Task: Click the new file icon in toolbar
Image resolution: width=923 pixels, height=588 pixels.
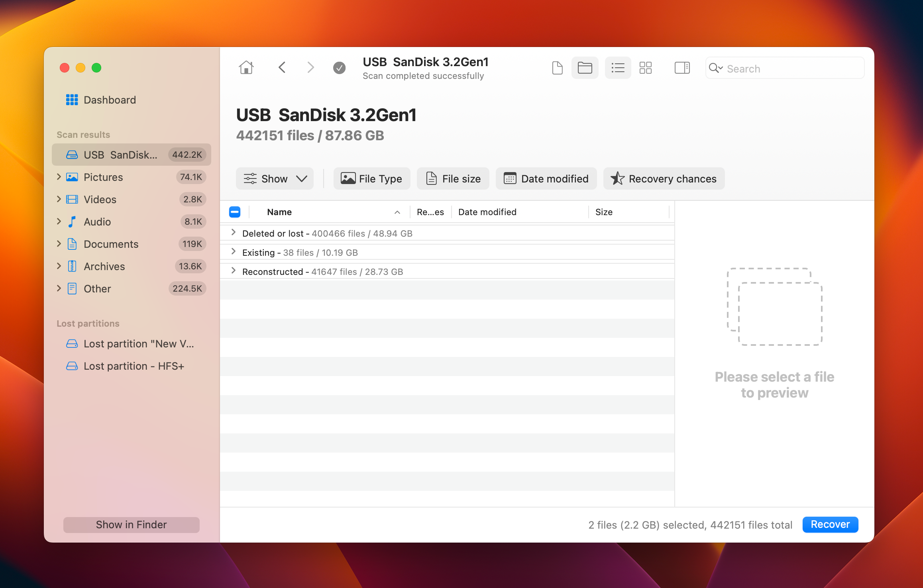Action: click(x=557, y=67)
